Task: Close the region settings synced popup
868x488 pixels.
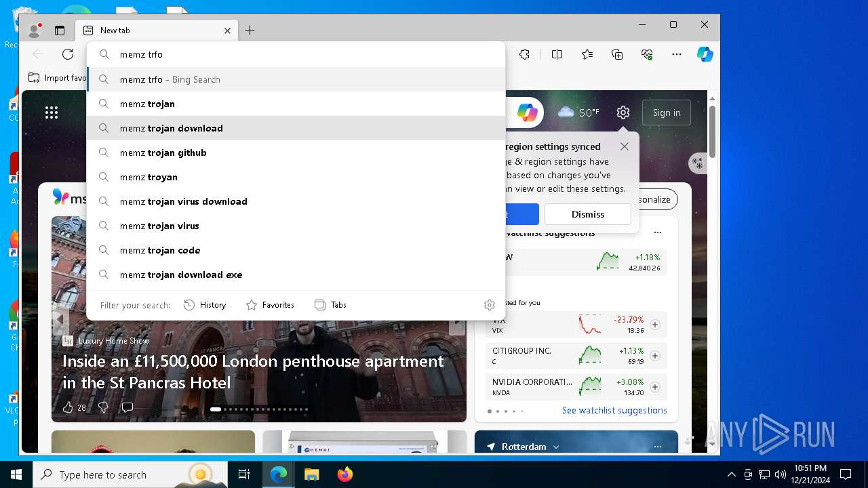Action: [625, 146]
